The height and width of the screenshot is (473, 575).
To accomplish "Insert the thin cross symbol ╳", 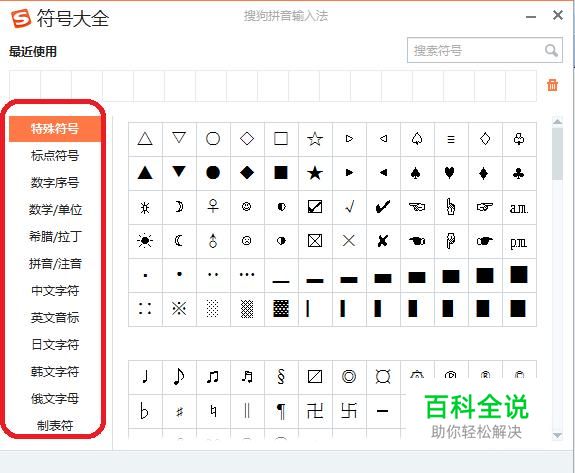I will [349, 241].
